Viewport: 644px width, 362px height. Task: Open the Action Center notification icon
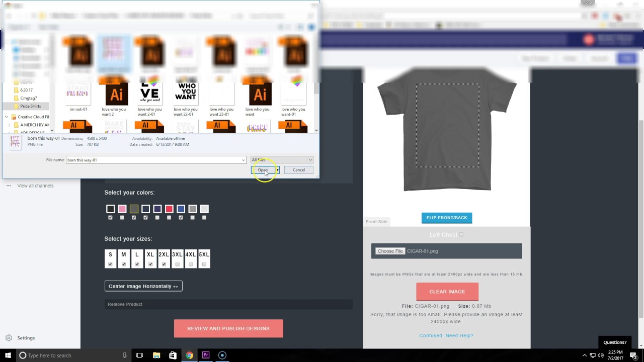[x=634, y=355]
